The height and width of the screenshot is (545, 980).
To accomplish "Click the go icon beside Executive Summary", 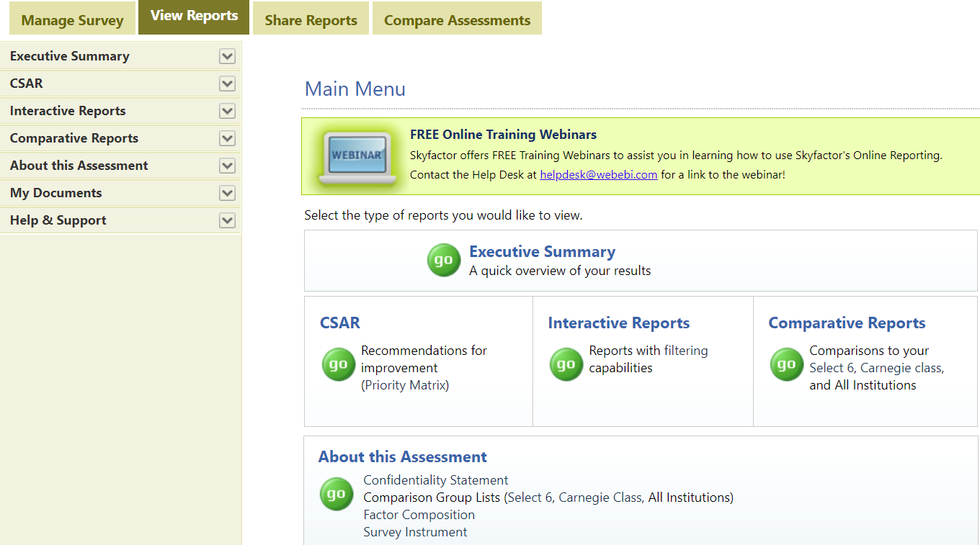I will click(444, 260).
